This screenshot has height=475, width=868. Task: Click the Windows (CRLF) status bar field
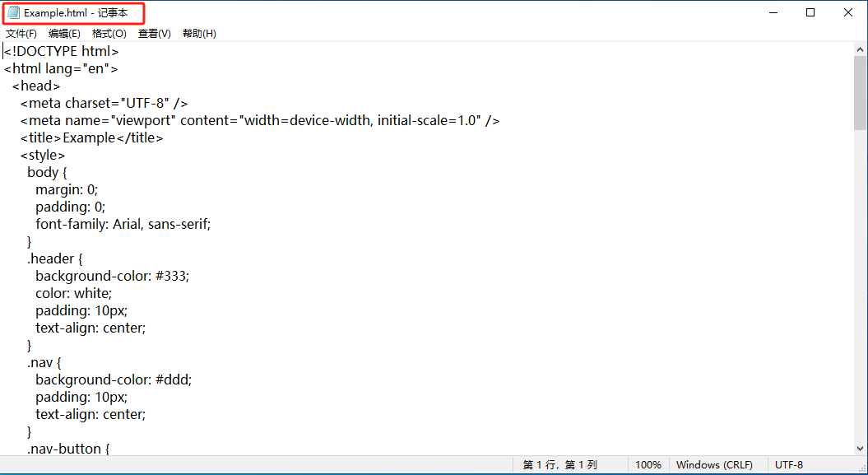(713, 465)
